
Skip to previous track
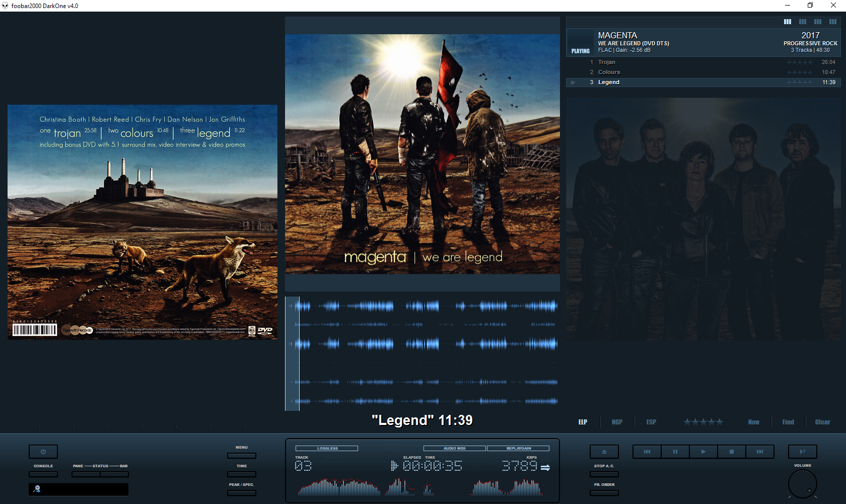click(647, 452)
